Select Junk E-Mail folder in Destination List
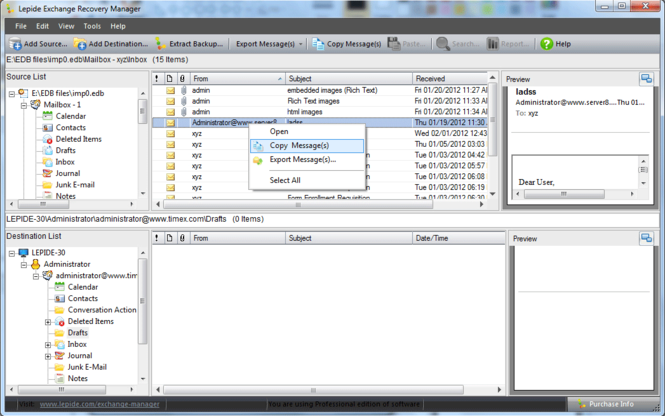The height and width of the screenshot is (416, 665). click(87, 367)
